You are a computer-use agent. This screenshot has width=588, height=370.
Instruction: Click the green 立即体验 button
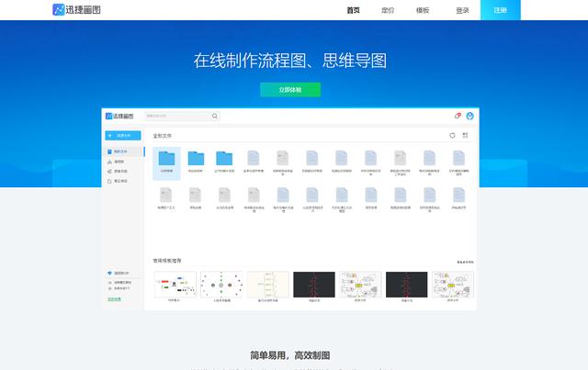tap(290, 90)
